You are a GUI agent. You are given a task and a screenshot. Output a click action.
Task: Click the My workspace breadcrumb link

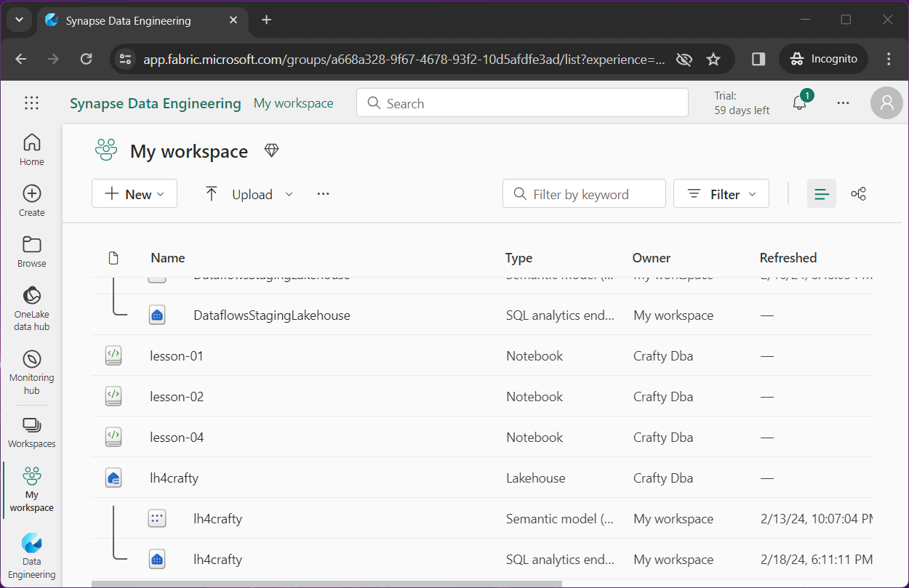(293, 103)
